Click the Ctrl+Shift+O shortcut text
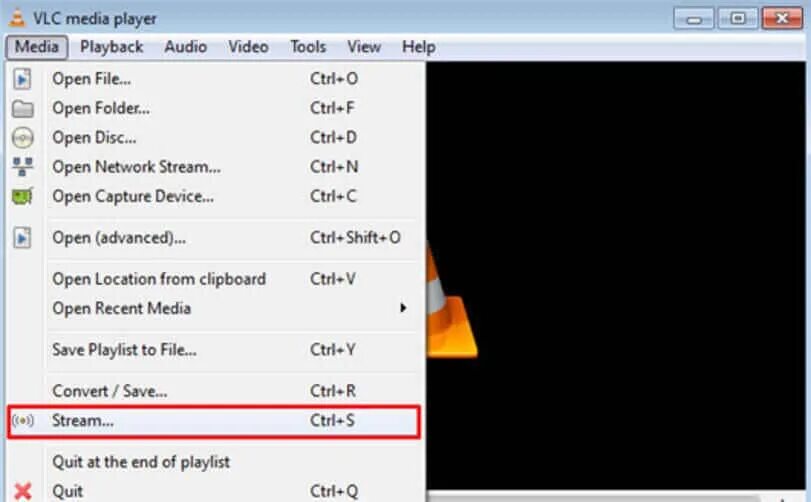Screen dimensions: 811x502 [x=355, y=238]
